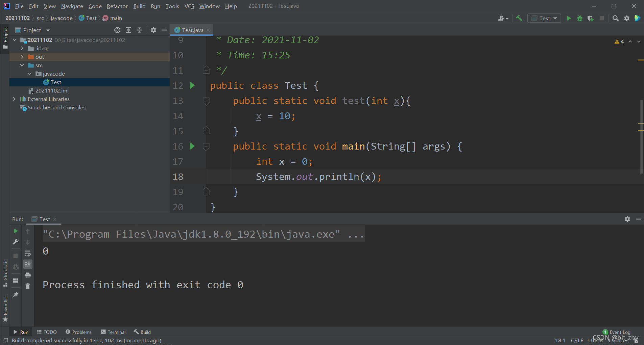
Task: Toggle fold at main method line 16
Action: coord(206,146)
